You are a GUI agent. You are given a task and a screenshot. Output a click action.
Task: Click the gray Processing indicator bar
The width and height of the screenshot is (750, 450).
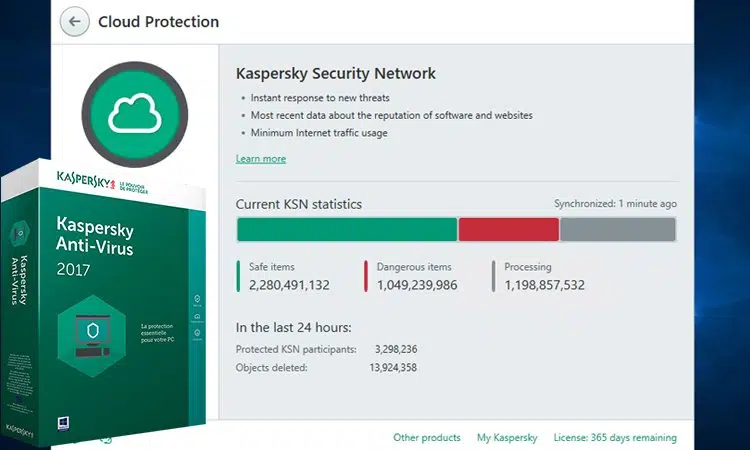(x=494, y=276)
